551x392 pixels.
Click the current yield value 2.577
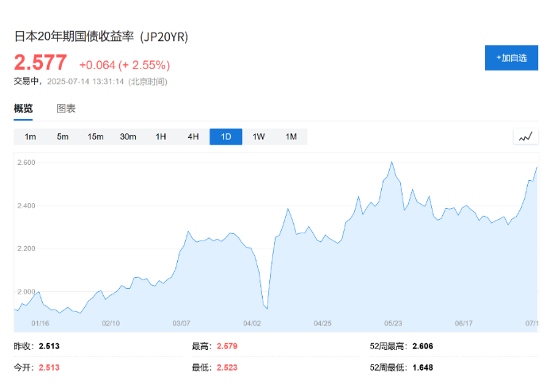point(40,63)
